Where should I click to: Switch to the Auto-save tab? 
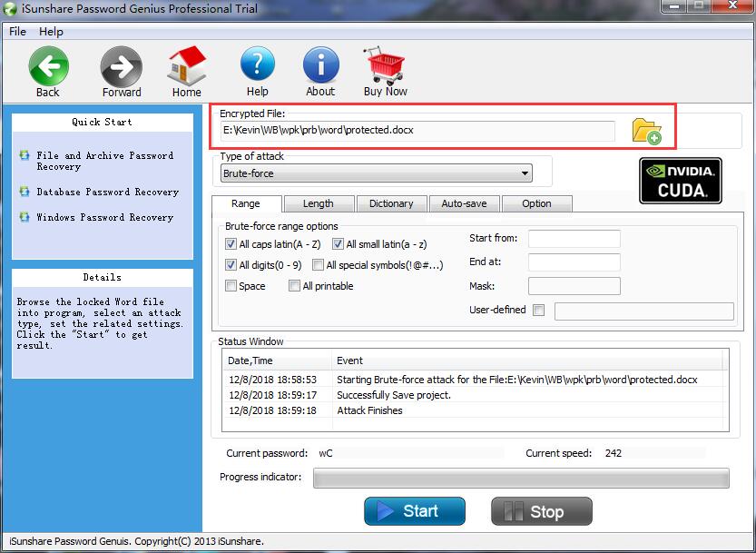[465, 203]
